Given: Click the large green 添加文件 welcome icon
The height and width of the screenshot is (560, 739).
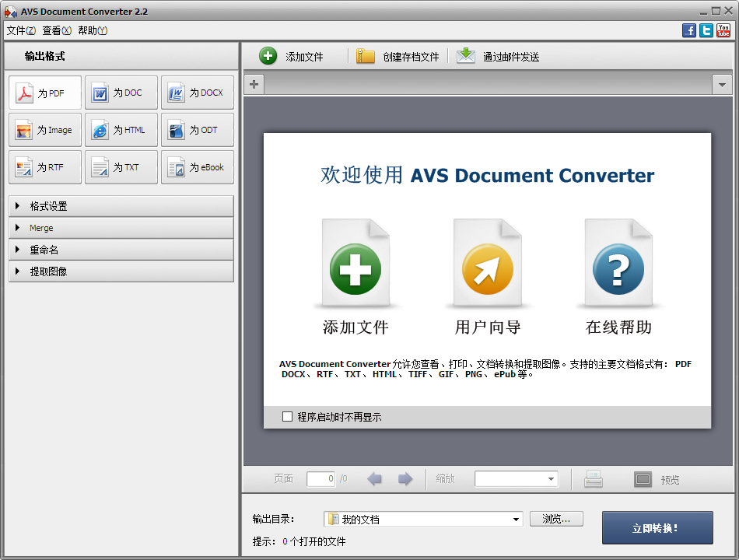Looking at the screenshot, I should point(355,263).
